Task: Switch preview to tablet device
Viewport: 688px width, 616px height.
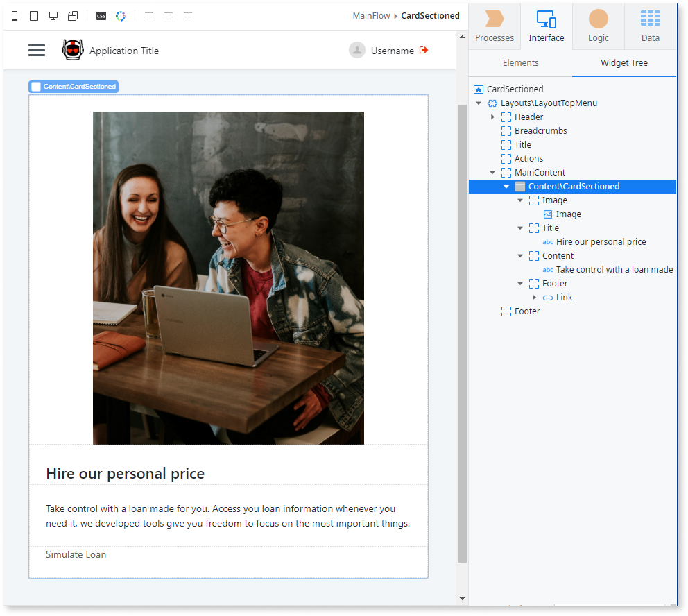Action: tap(34, 16)
